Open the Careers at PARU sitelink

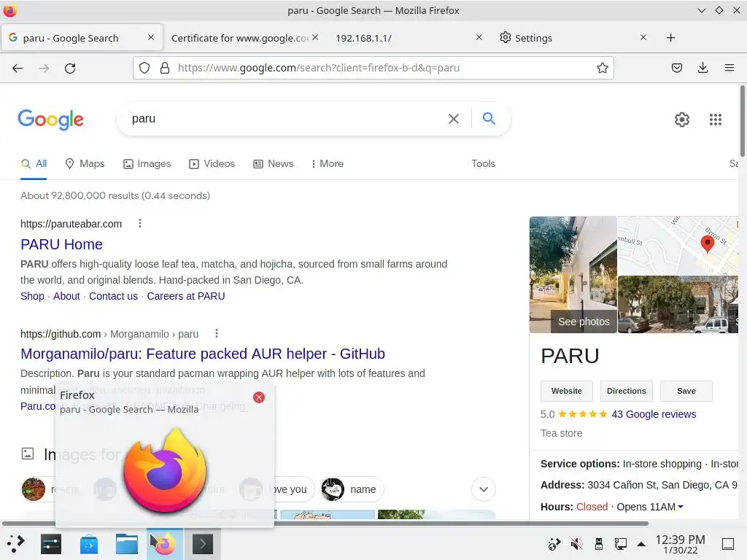(x=186, y=296)
